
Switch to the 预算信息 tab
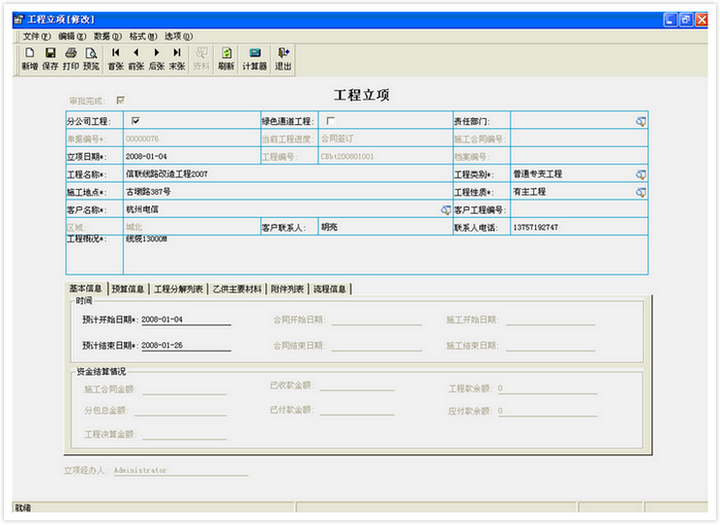coord(128,289)
